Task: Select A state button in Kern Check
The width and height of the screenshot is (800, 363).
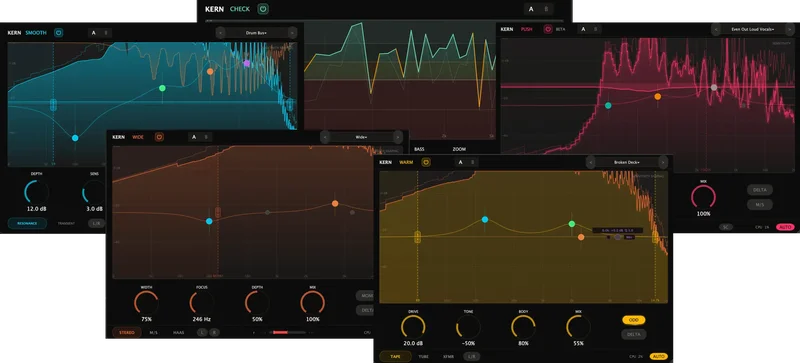Action: [x=531, y=9]
